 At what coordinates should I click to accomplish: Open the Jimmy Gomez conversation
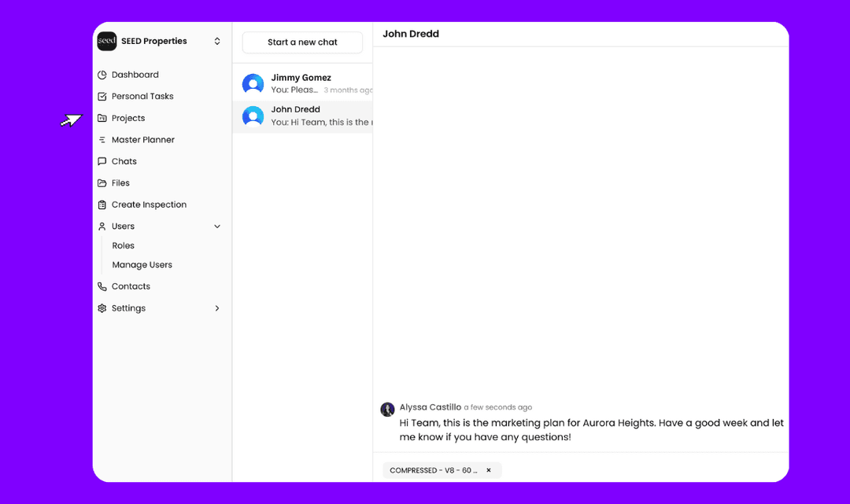point(302,84)
